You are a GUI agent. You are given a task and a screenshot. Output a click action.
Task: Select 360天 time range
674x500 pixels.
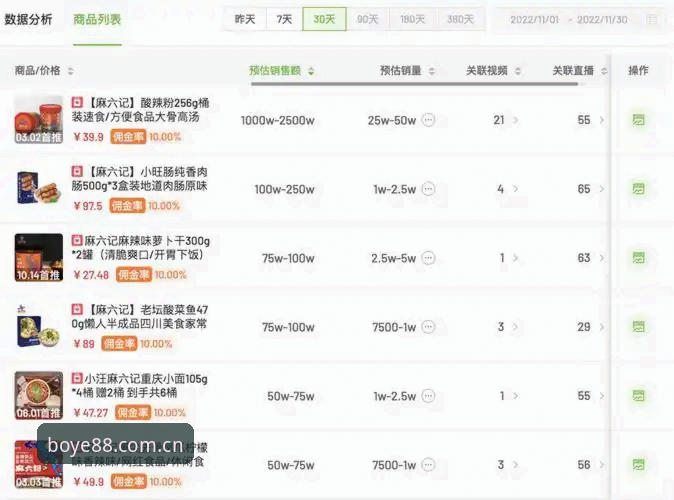(x=460, y=19)
